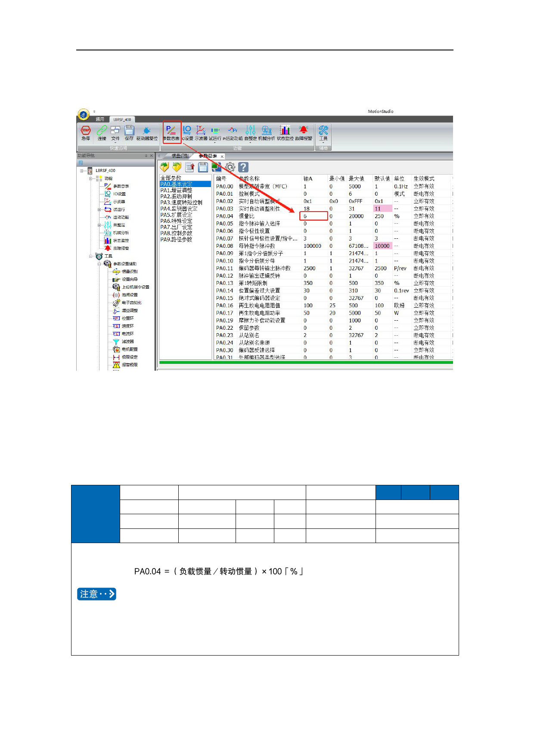This screenshot has width=534, height=756.
Task: Open the 示波器 oscilloscope tool
Action: point(201,131)
